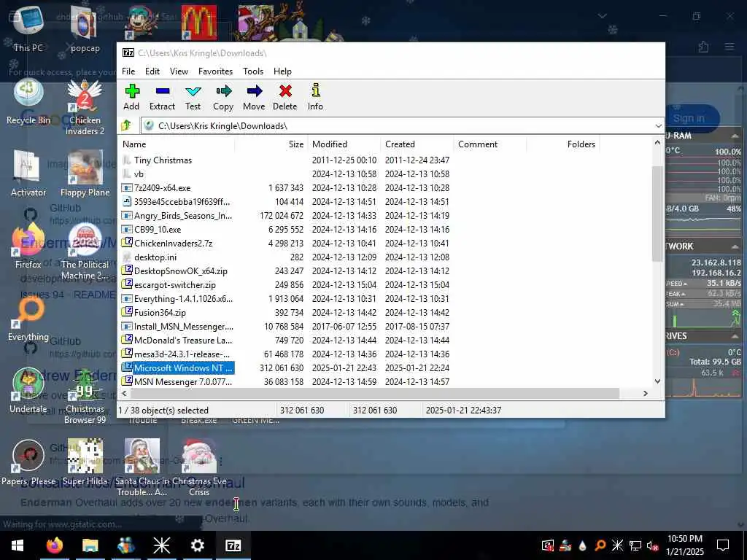
Task: Select 7z2409-x64.exe file
Action: pyautogui.click(x=162, y=188)
